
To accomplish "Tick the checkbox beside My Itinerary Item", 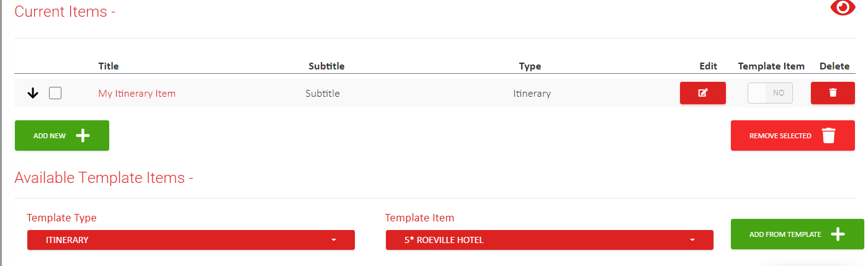I will [55, 94].
